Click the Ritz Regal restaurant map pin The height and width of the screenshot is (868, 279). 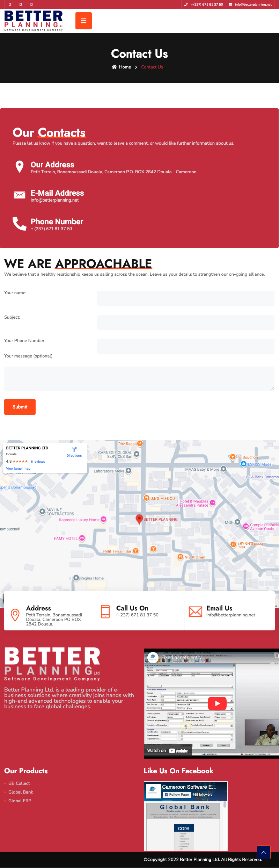coord(140,443)
